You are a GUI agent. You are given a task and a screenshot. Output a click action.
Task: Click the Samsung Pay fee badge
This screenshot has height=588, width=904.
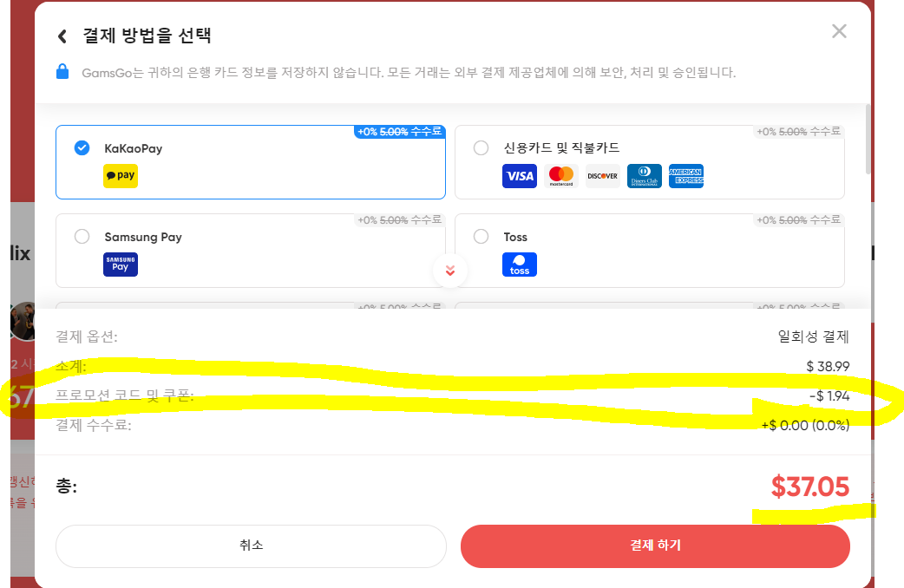tap(400, 219)
